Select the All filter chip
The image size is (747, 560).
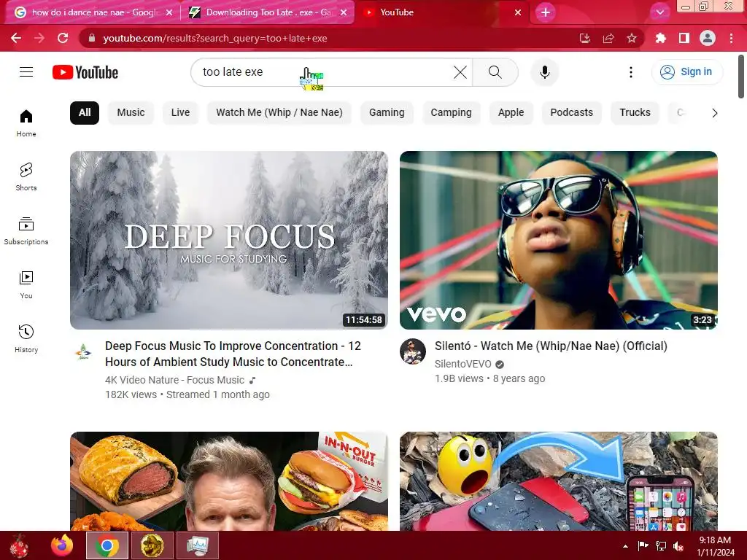pos(85,113)
